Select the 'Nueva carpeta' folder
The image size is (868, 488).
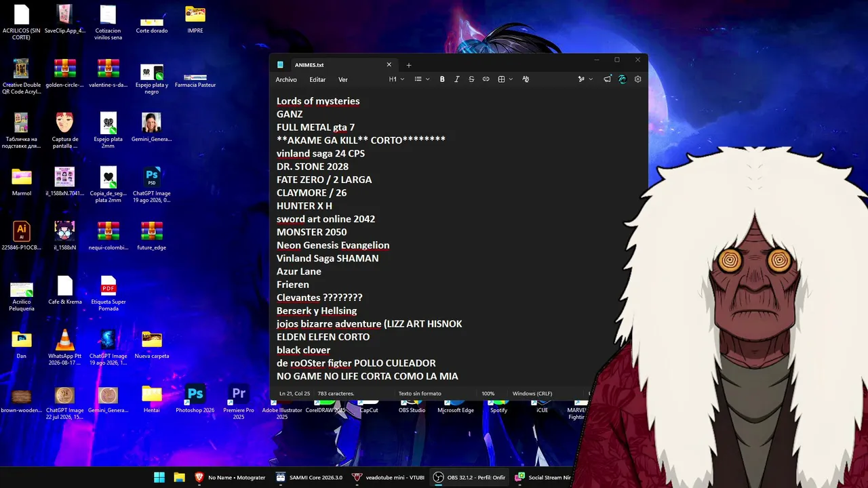[x=152, y=345]
